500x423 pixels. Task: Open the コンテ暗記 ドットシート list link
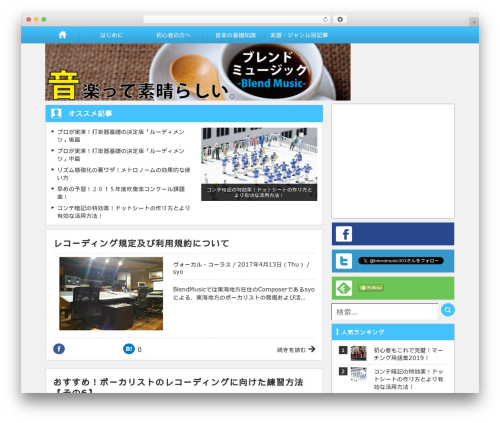tap(123, 212)
